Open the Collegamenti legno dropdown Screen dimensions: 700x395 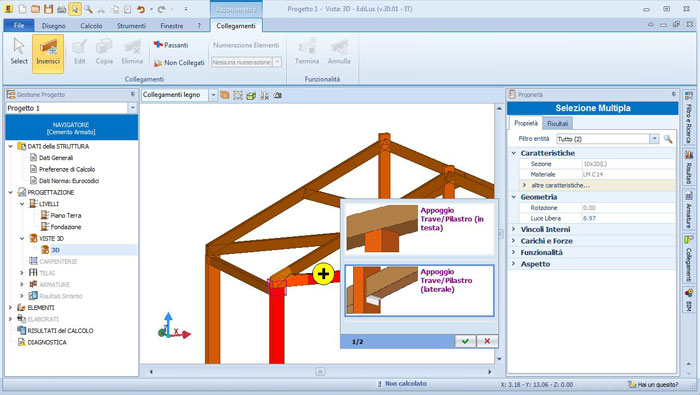(x=212, y=95)
